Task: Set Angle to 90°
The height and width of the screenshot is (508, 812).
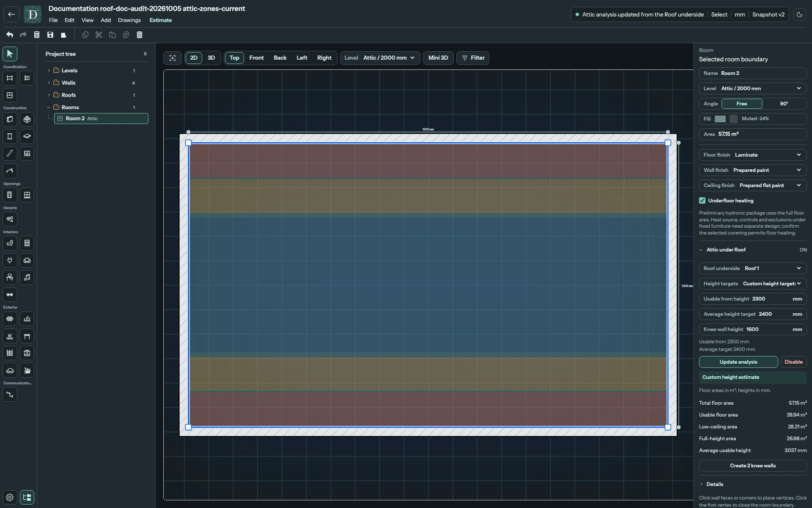Action: 784,104
